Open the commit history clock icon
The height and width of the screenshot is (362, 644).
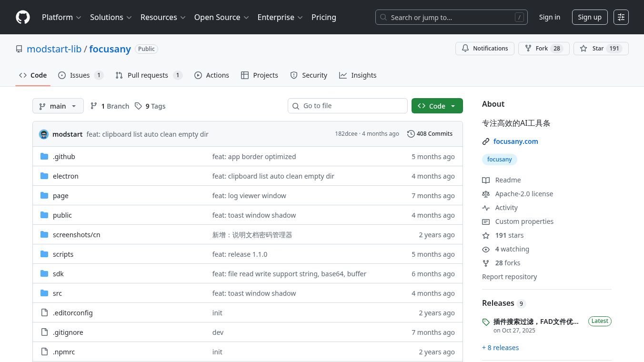(411, 134)
